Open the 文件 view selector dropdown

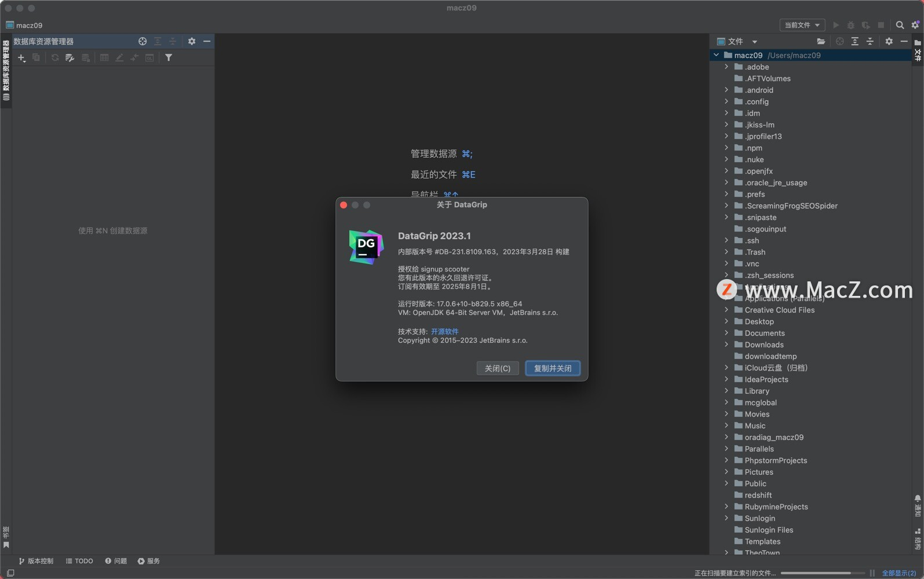click(737, 41)
